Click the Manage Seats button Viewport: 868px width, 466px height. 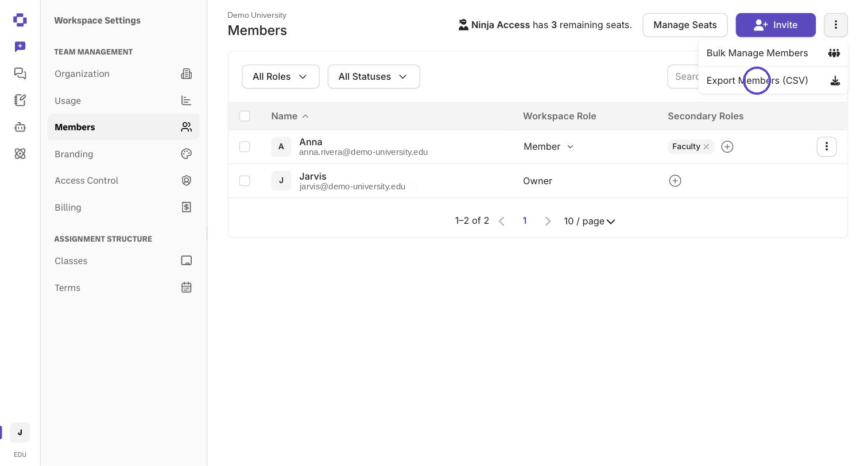tap(685, 25)
